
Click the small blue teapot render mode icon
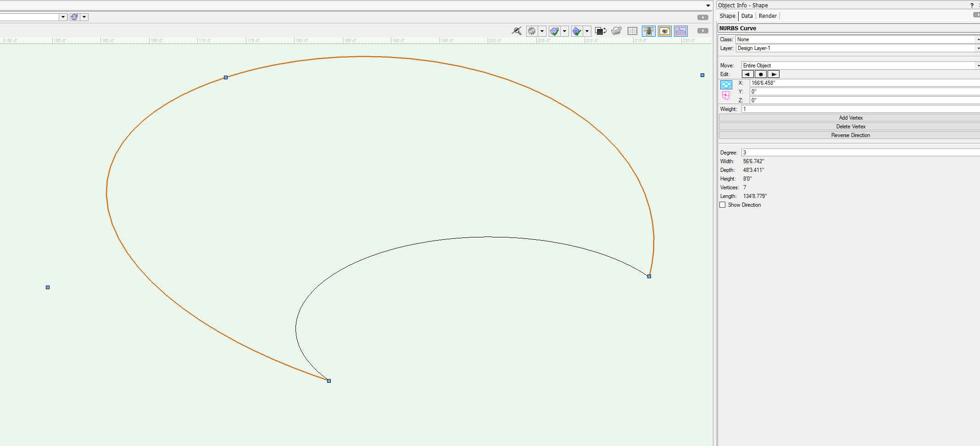[x=74, y=17]
